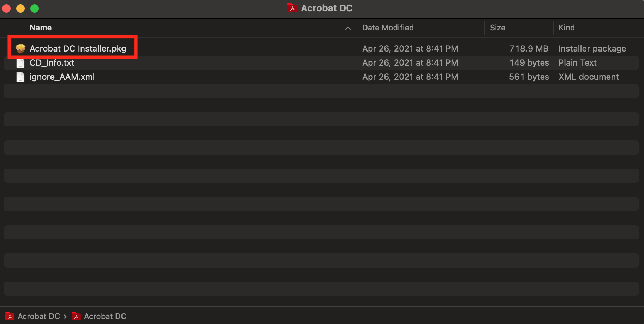Screen dimensions: 644x324
Task: Click the ignore_AAM.xml document icon
Action: click(20, 77)
